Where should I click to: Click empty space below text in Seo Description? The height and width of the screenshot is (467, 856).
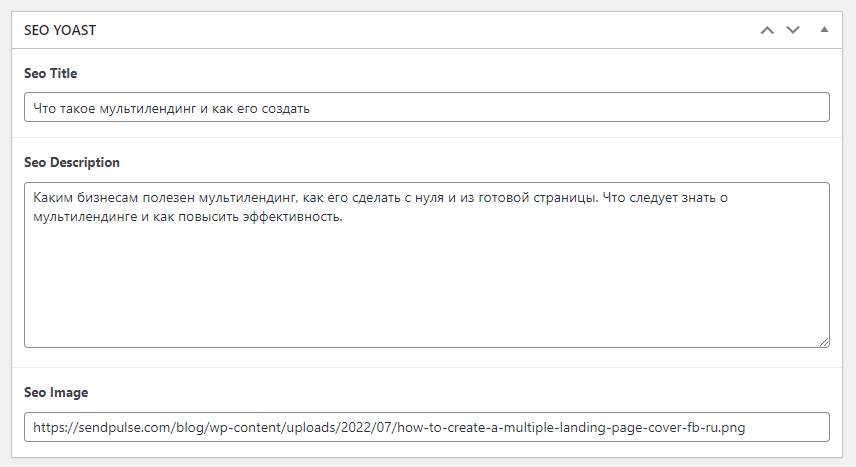(x=427, y=284)
